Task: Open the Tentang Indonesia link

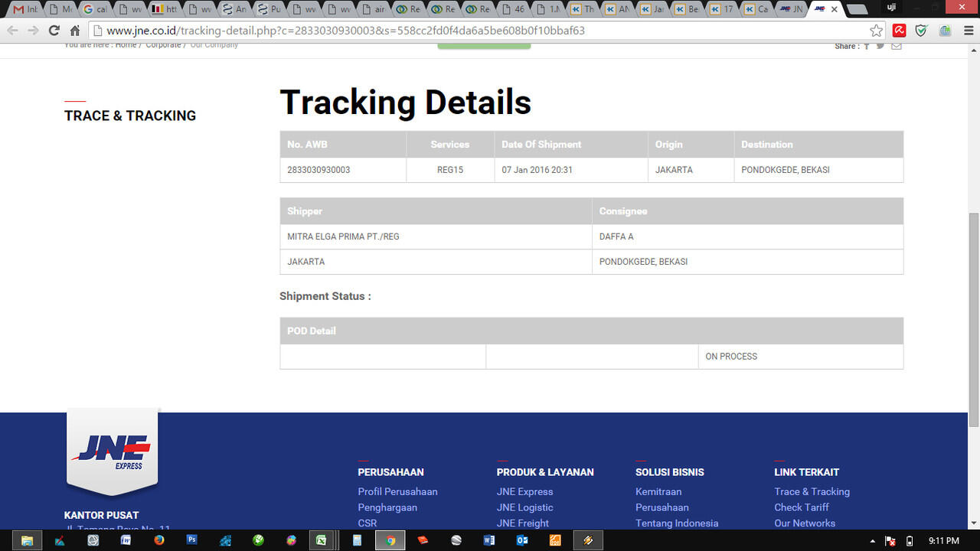Action: (677, 523)
